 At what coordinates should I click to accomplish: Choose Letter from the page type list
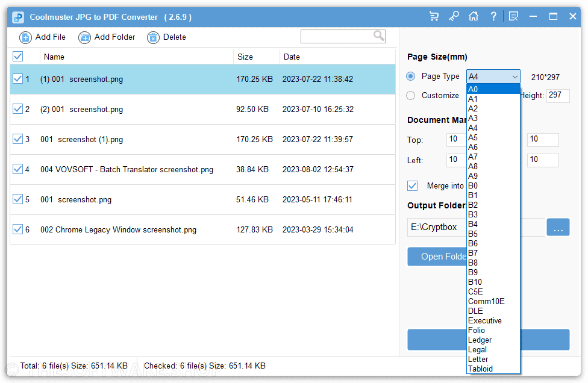[493, 359]
